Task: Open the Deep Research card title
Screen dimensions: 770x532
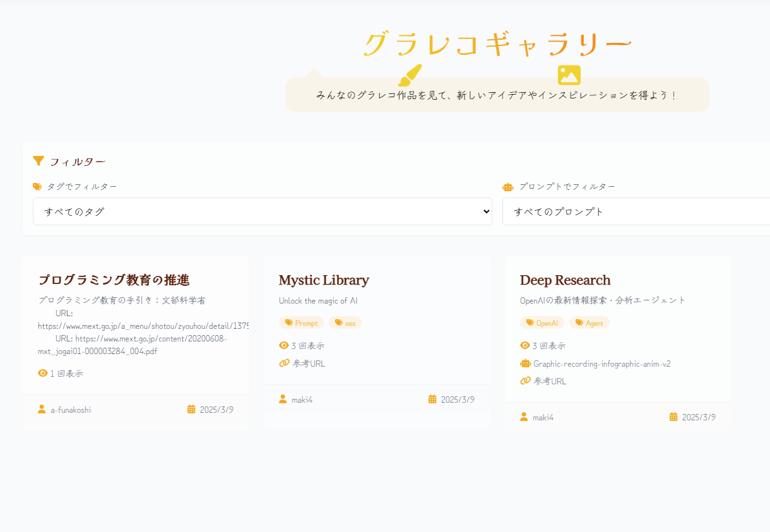Action: [565, 280]
